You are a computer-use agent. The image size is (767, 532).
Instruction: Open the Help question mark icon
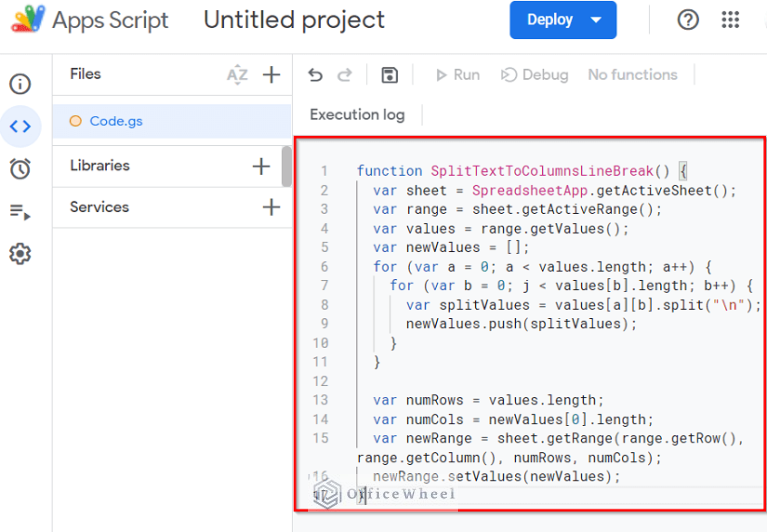coord(688,20)
